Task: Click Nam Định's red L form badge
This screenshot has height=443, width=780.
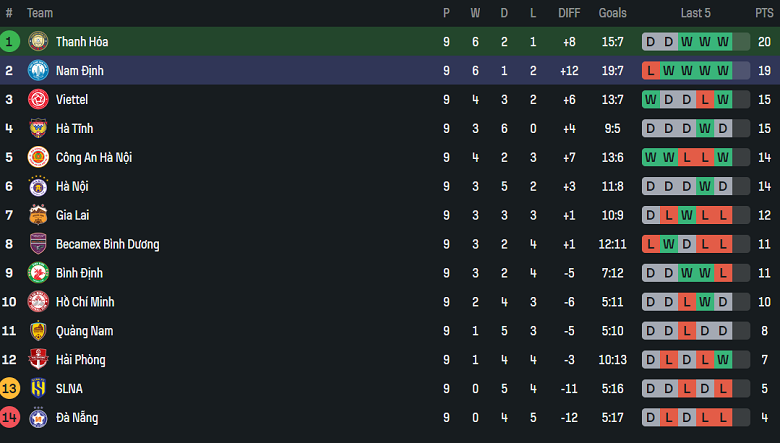Action: (651, 71)
